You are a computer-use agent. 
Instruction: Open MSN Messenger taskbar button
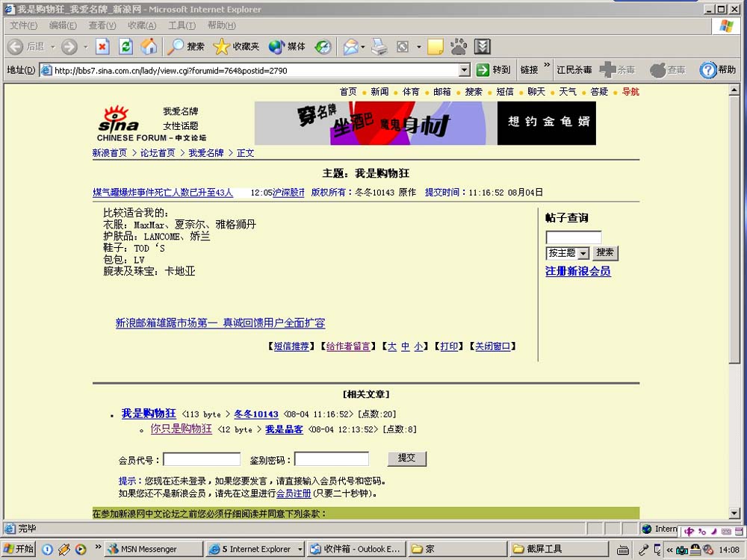point(153,549)
